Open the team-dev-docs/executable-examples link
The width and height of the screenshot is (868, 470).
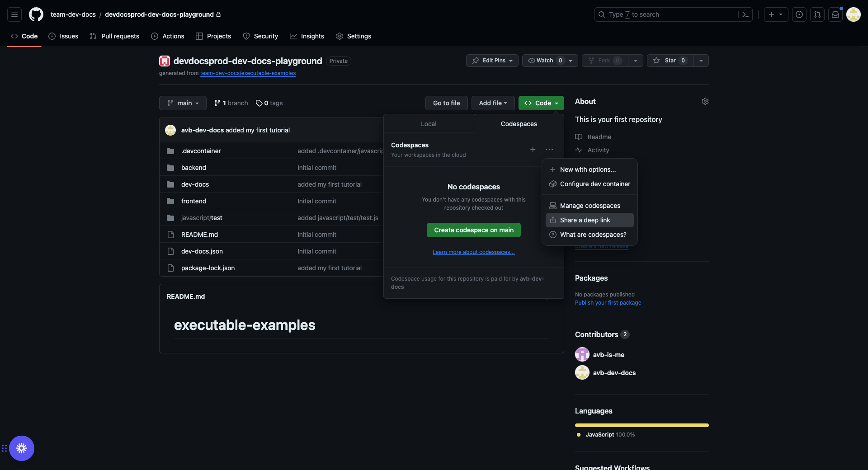(248, 73)
